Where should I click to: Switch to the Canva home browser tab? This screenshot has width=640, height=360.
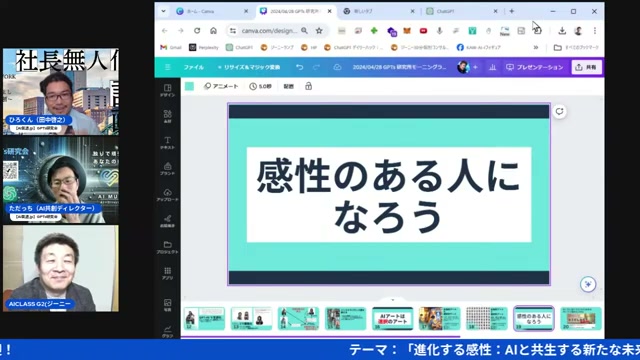(212, 11)
